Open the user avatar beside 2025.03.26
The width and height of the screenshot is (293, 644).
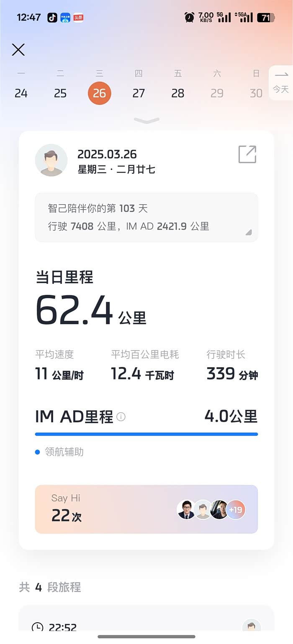51,160
